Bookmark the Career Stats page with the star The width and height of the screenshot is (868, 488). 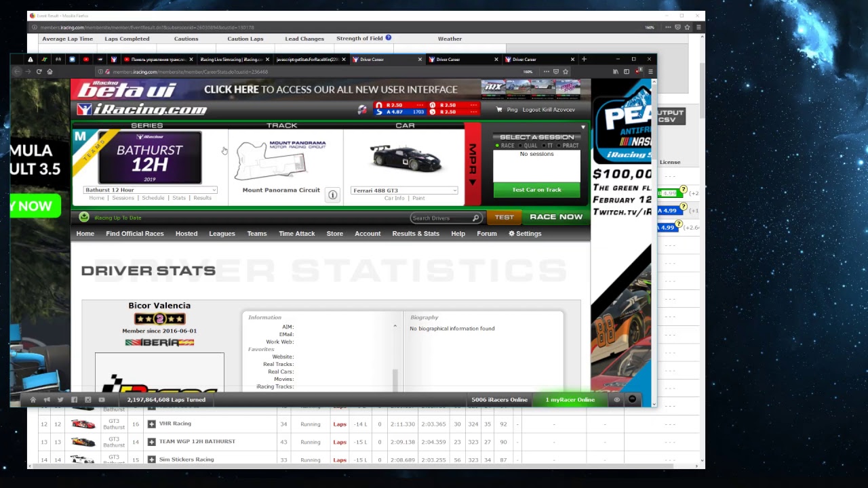[x=566, y=71]
